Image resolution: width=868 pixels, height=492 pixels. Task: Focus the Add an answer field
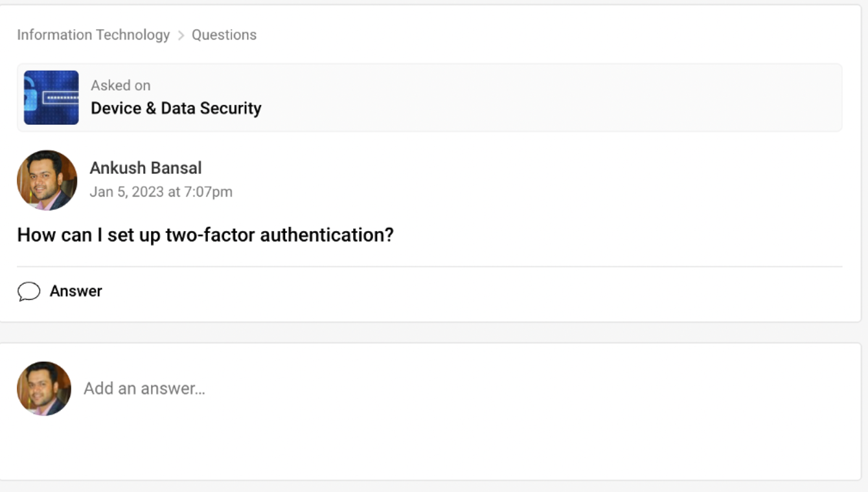[x=144, y=388]
